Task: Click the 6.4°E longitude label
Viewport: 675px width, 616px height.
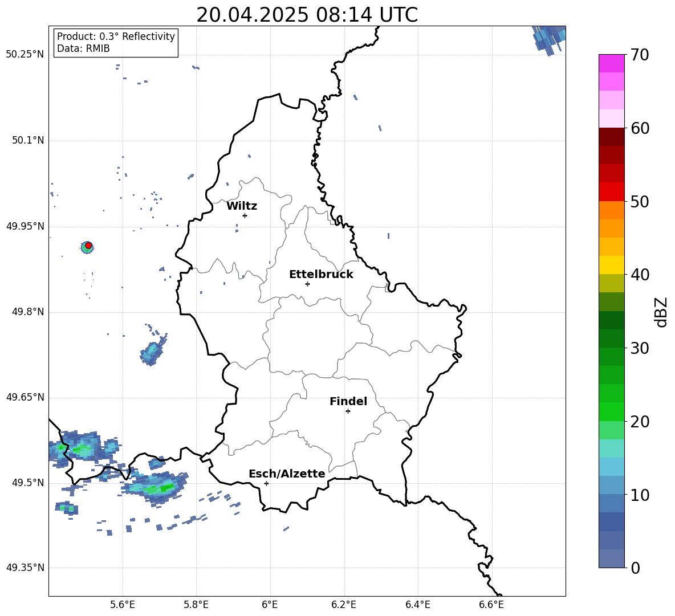Action: point(417,605)
